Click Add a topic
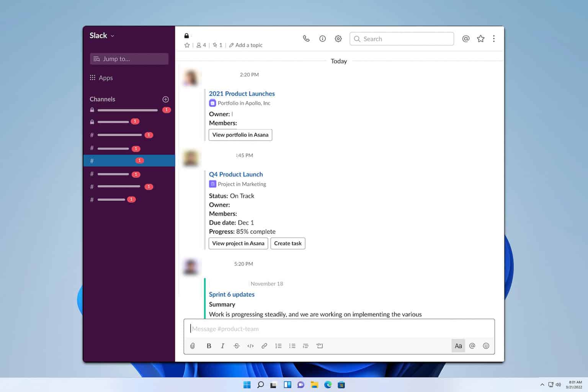Image resolution: width=588 pixels, height=392 pixels. (246, 45)
